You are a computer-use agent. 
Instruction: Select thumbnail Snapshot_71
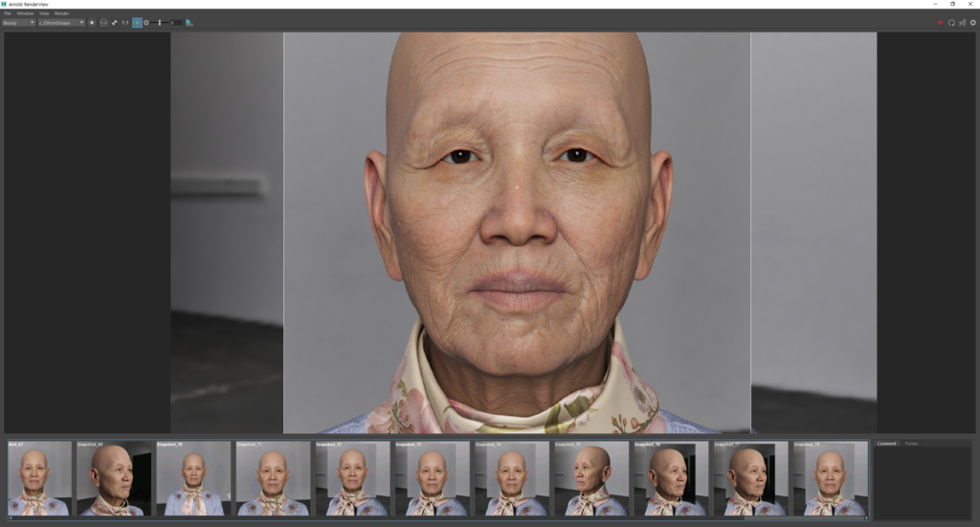[x=273, y=478]
